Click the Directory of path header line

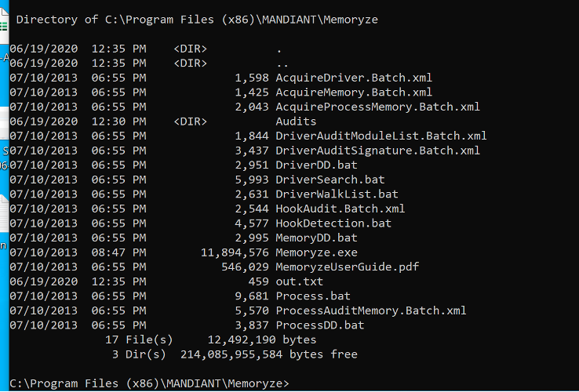197,20
